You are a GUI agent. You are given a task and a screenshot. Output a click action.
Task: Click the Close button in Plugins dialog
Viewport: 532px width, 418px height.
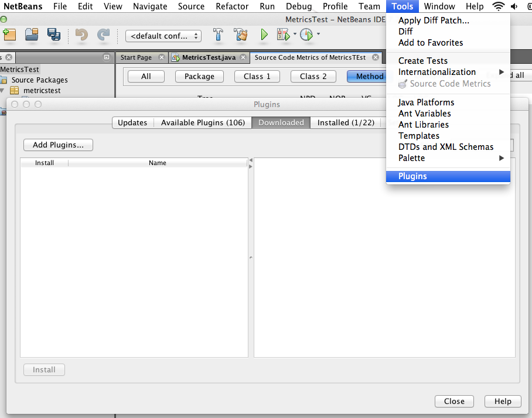click(454, 401)
